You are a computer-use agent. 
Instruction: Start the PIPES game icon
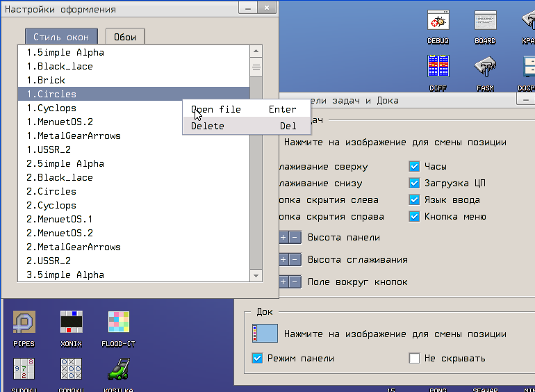[24, 324]
